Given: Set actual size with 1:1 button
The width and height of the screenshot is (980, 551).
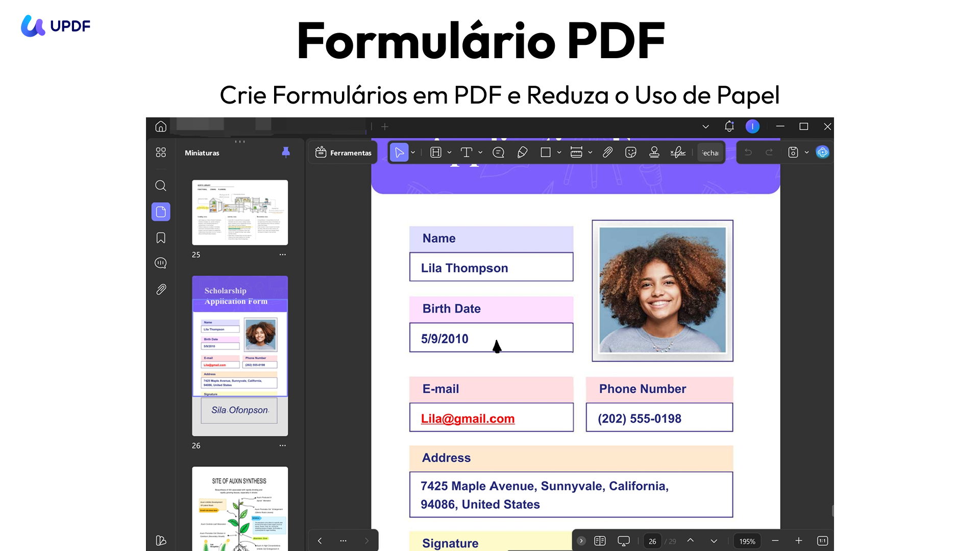Looking at the screenshot, I should [x=822, y=541].
